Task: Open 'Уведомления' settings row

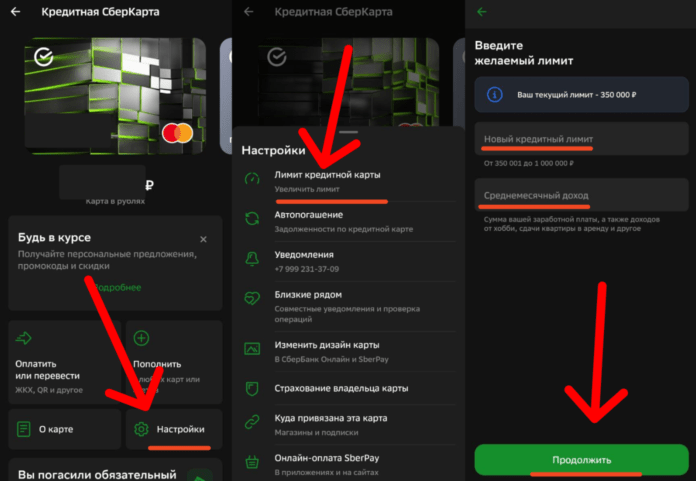Action: 348,261
